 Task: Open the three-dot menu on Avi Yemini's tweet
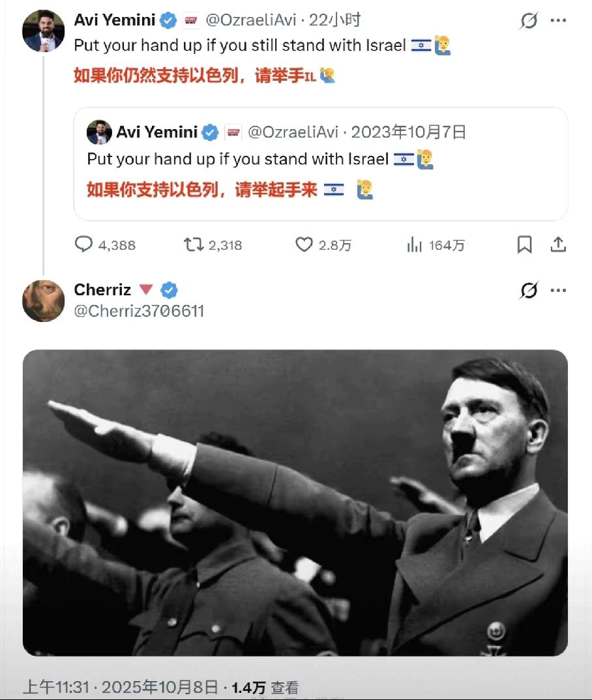pos(558,21)
